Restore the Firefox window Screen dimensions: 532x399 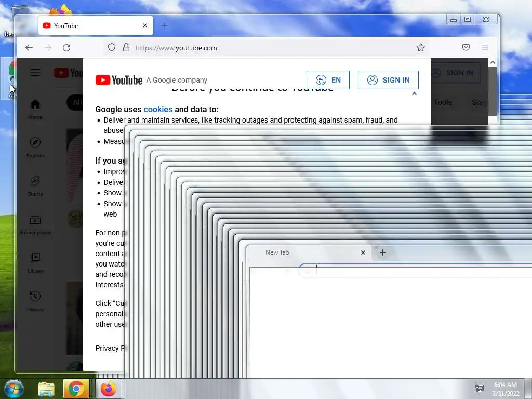point(468,19)
